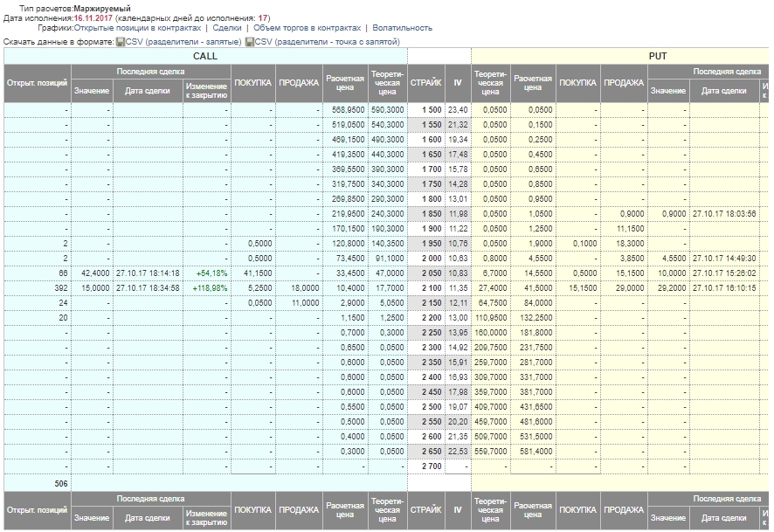Click call trade date 27.10.17 18:34:58

tap(148, 287)
